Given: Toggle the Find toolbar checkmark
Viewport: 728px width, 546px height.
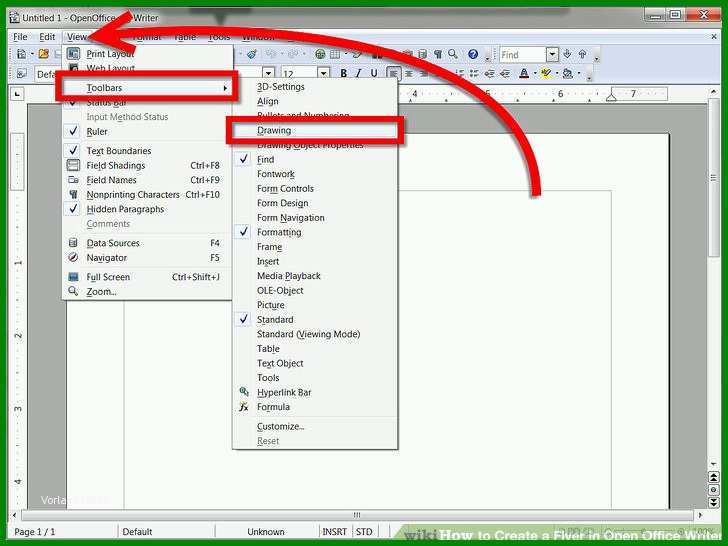Looking at the screenshot, I should point(315,159).
